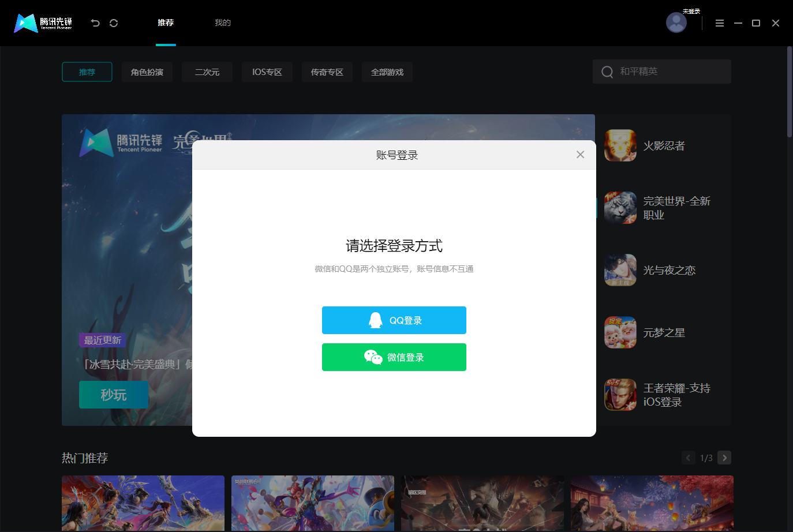Click the 腾讯先锋 logo
The image size is (793, 532).
[x=42, y=23]
